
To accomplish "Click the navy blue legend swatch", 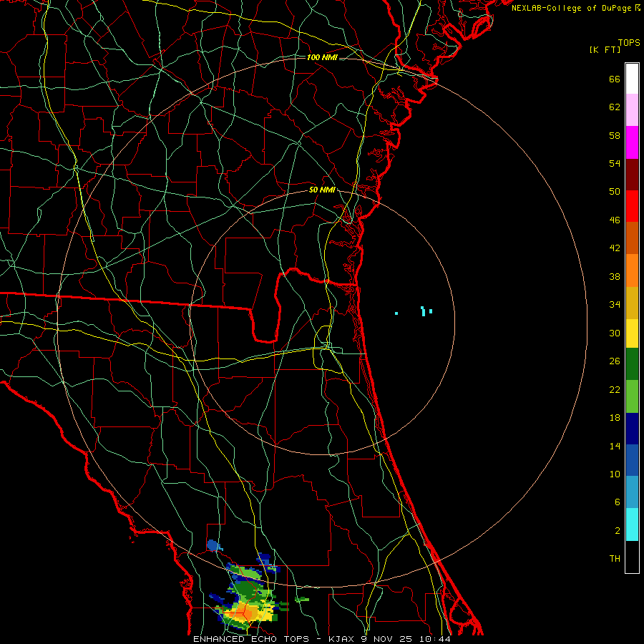I will 632,429.
